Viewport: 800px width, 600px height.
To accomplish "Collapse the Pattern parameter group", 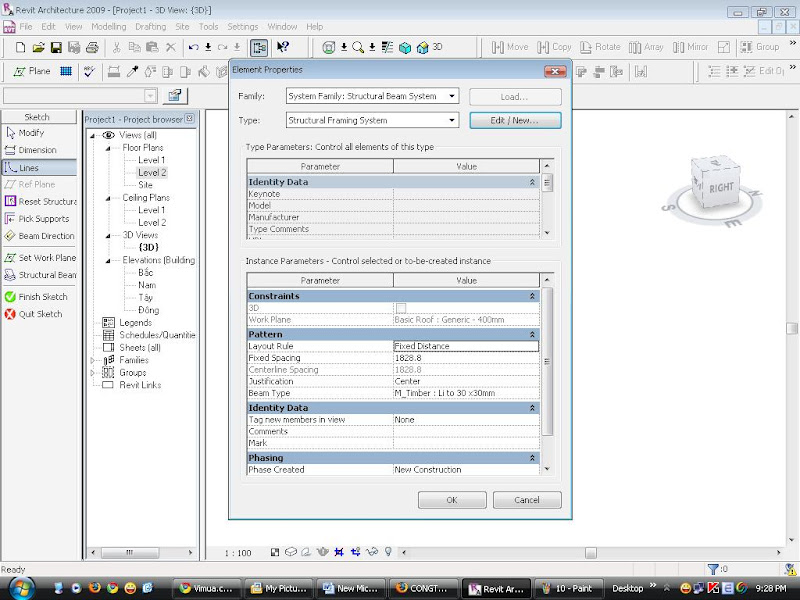I will pyautogui.click(x=532, y=334).
